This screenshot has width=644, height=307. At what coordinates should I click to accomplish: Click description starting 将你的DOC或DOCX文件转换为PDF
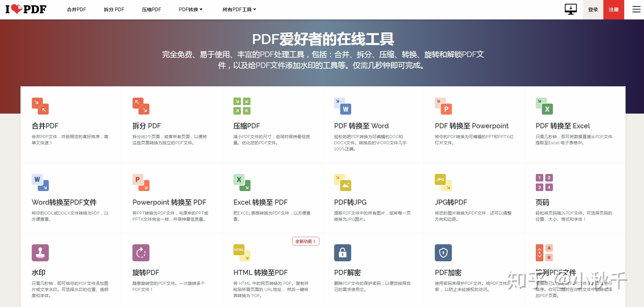pyautogui.click(x=70, y=216)
